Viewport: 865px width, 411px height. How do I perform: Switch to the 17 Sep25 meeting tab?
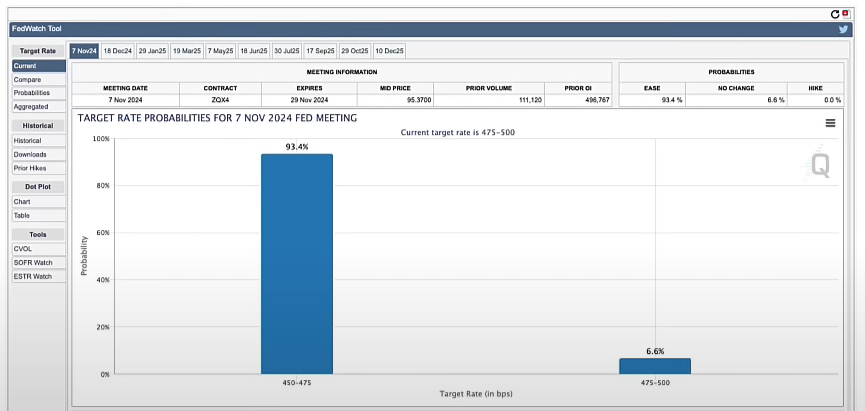(x=321, y=51)
